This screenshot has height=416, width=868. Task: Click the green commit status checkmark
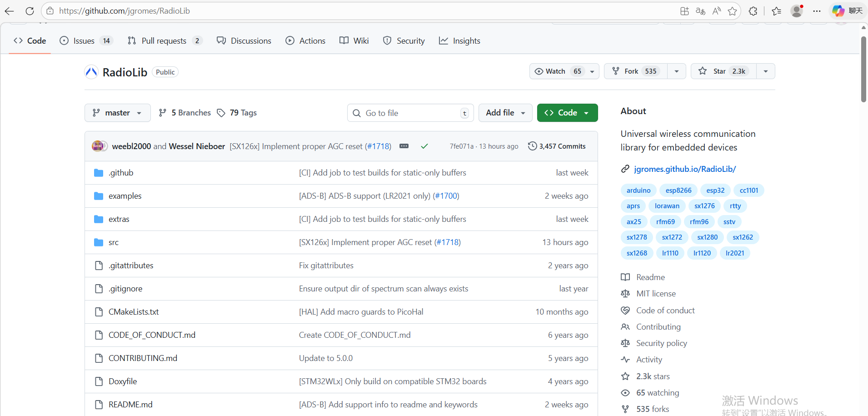(x=424, y=146)
